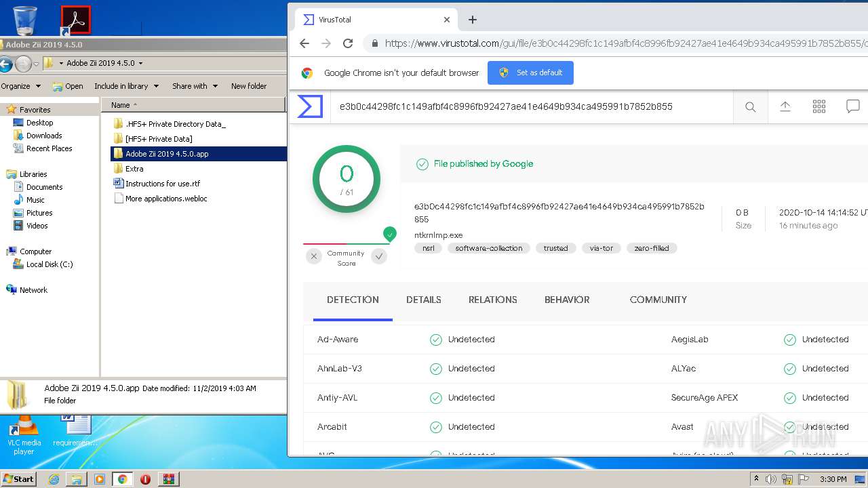
Task: Click the Opera taskbar icon
Action: coord(145,479)
